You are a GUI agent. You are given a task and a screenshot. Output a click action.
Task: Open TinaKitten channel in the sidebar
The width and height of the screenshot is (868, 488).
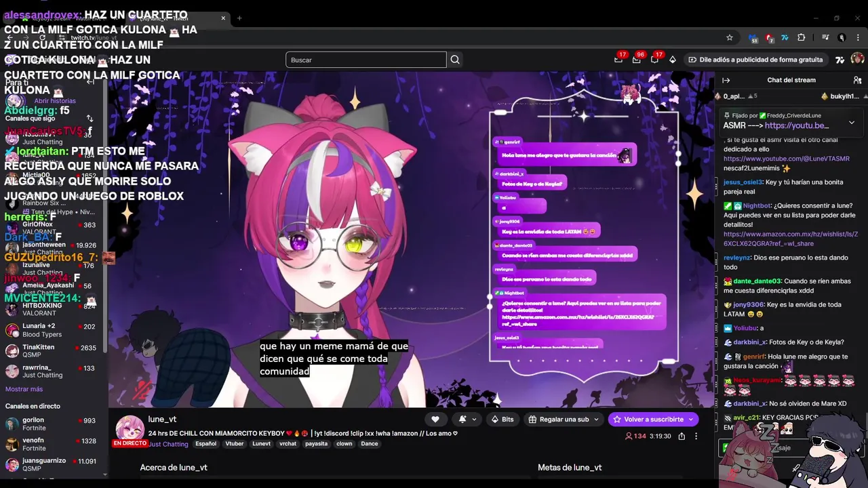tap(54, 351)
